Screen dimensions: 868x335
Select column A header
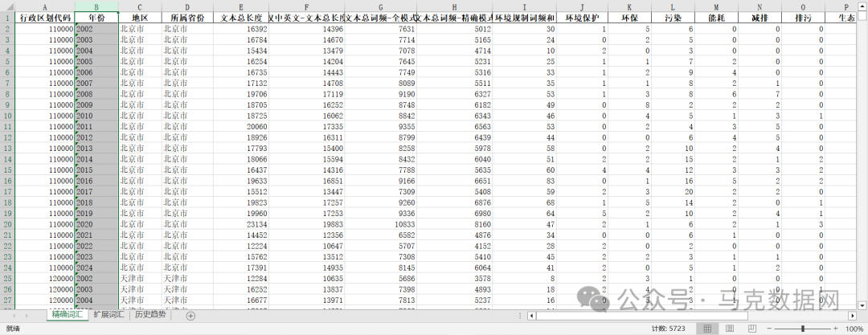coord(45,6)
